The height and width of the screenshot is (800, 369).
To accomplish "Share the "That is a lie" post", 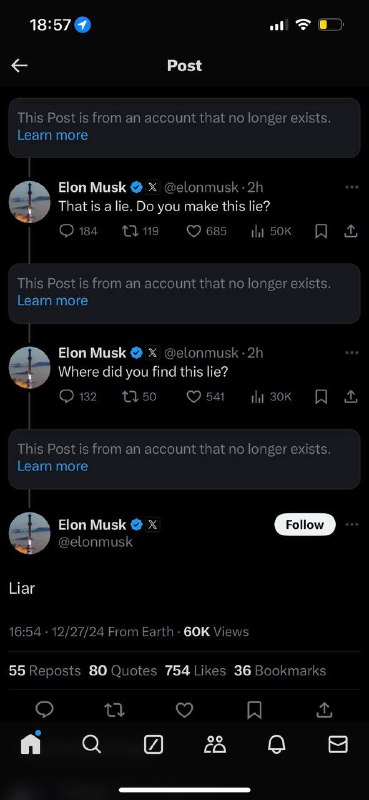I will tap(350, 232).
